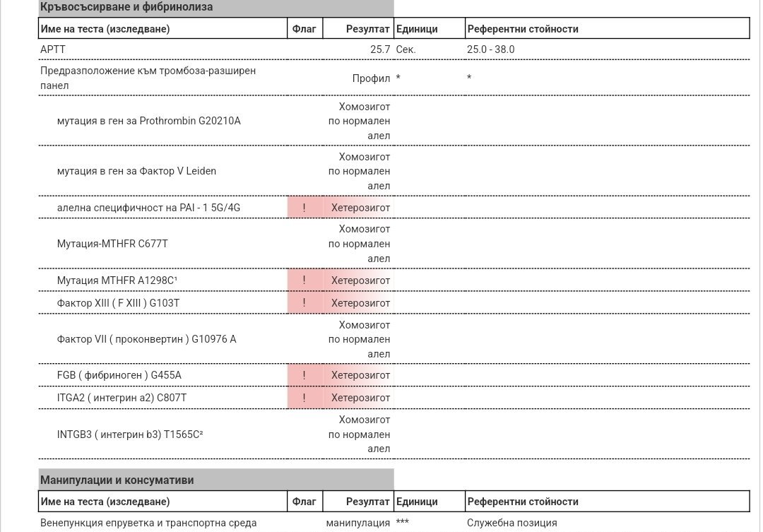Select the Prothrombin G20210A mutation row
The width and height of the screenshot is (763, 532).
pyautogui.click(x=394, y=121)
